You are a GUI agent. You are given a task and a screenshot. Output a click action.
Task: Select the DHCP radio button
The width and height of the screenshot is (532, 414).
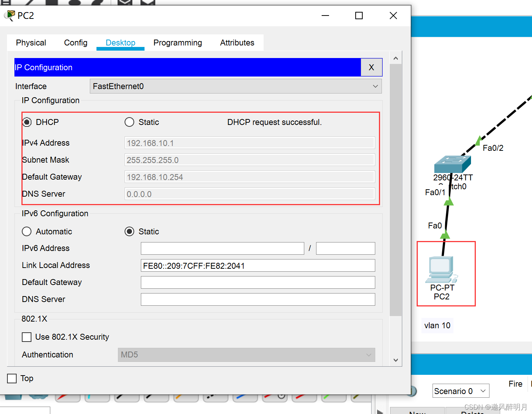pos(27,122)
